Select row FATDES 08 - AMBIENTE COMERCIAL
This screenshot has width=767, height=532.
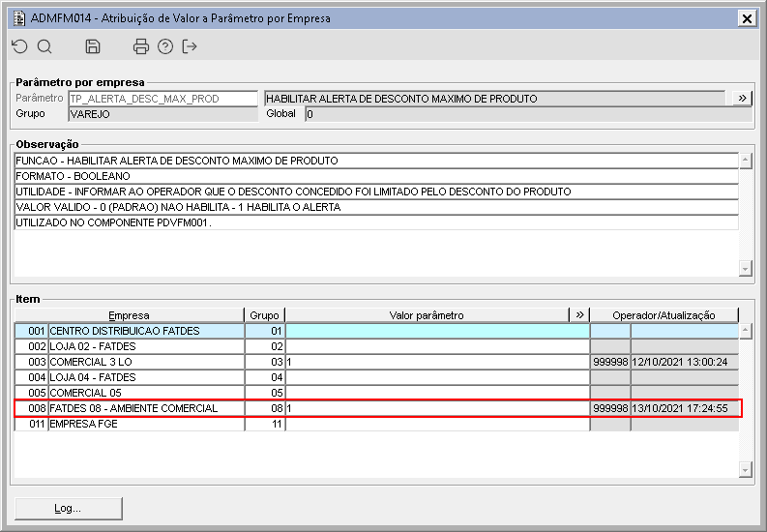click(x=376, y=408)
